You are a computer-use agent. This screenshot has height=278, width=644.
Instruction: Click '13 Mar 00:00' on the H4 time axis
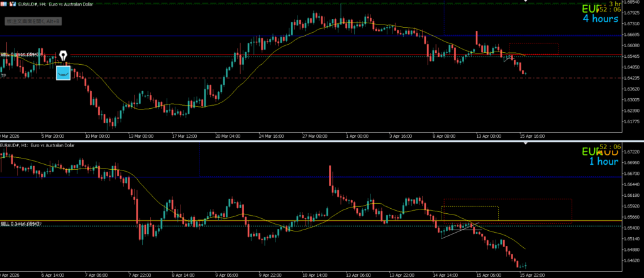(141, 136)
